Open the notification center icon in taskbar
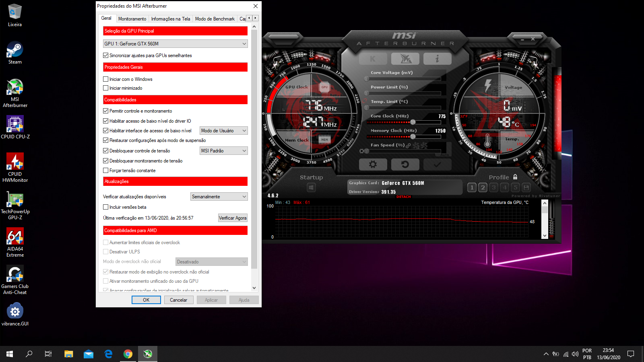 (x=631, y=354)
